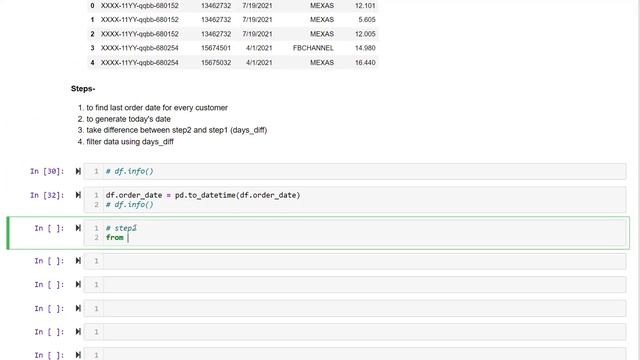Viewport: 640px width, 360px height.
Task: Click 'take difference between step2 and step1 (days_diff)'
Action: click(x=176, y=130)
